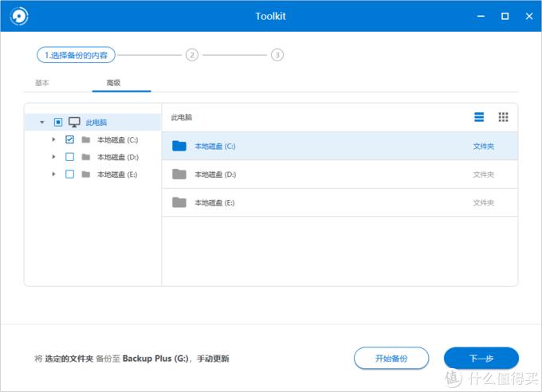This screenshot has height=392, width=542.
Task: Switch to list view icon
Action: (479, 117)
